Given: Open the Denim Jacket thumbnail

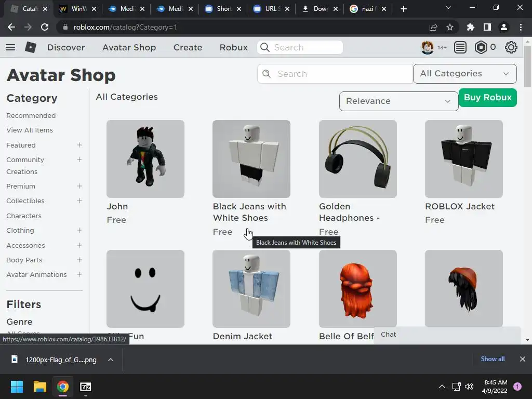Looking at the screenshot, I should pos(251,289).
